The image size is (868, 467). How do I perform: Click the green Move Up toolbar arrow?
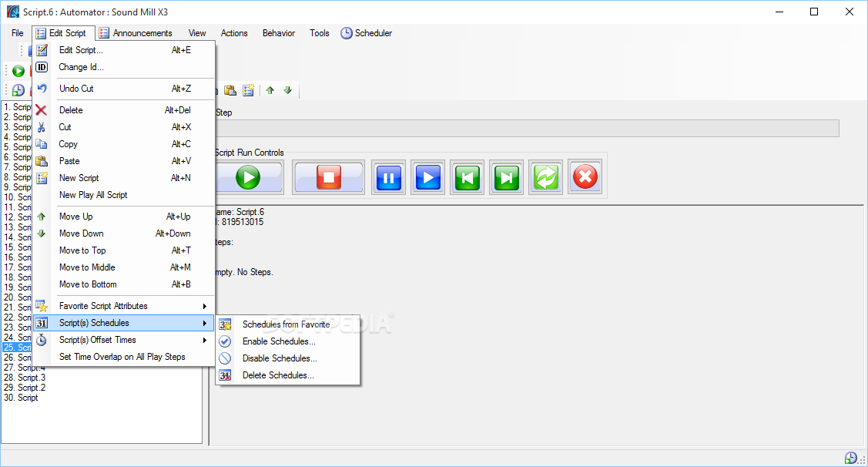270,90
